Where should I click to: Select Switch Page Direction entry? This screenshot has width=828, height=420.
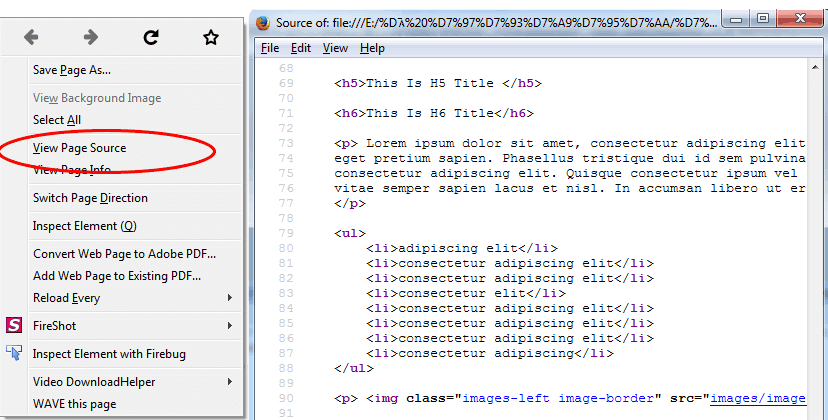point(90,198)
